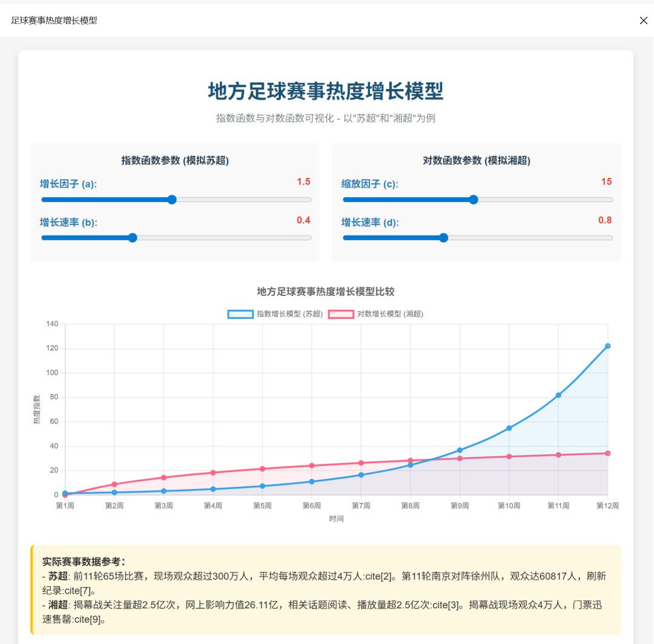
Task: Click the 增长速率 (d) slider handle
Action: pyautogui.click(x=443, y=237)
